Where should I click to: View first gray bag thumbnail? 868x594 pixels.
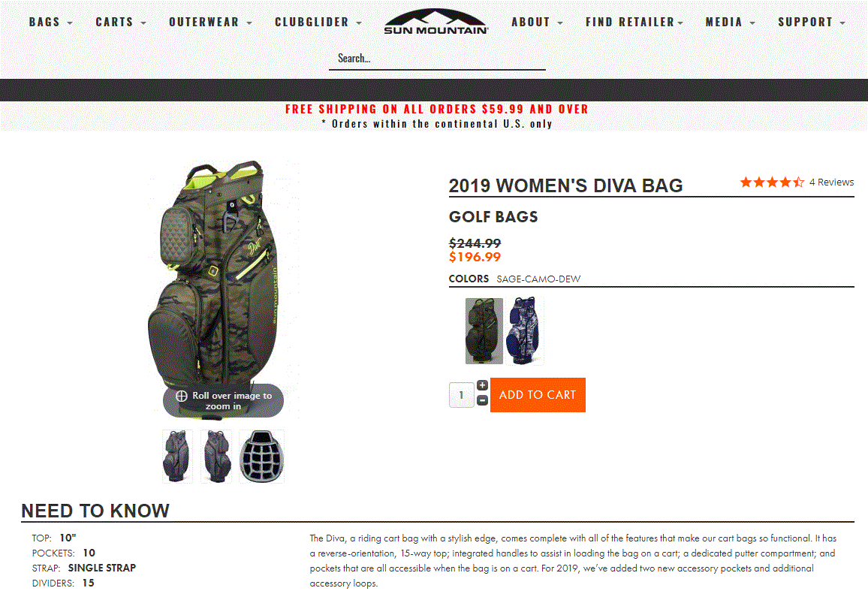coord(177,457)
